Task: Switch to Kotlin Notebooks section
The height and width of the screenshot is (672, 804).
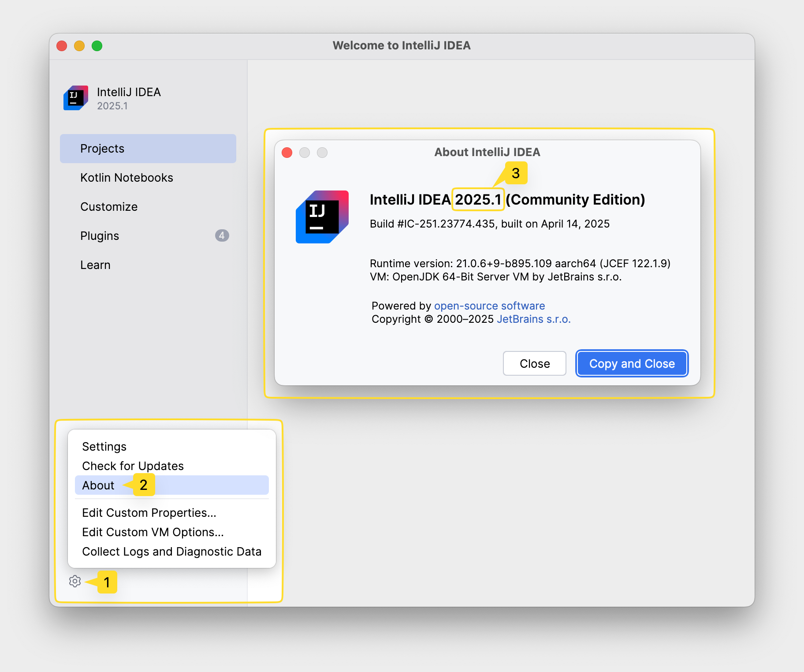Action: click(x=148, y=178)
